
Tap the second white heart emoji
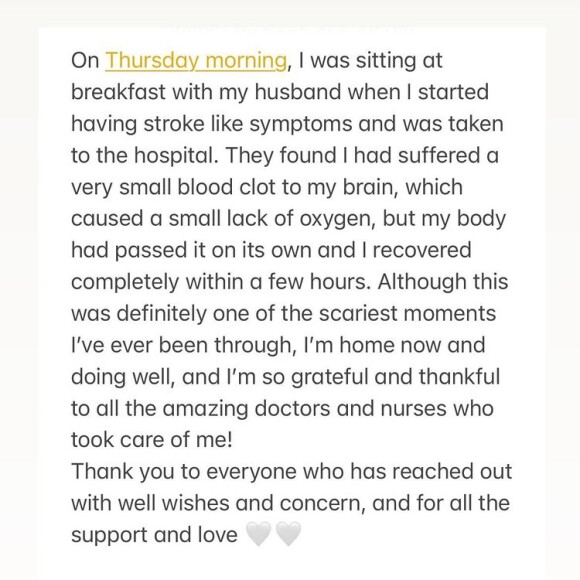pyautogui.click(x=289, y=534)
